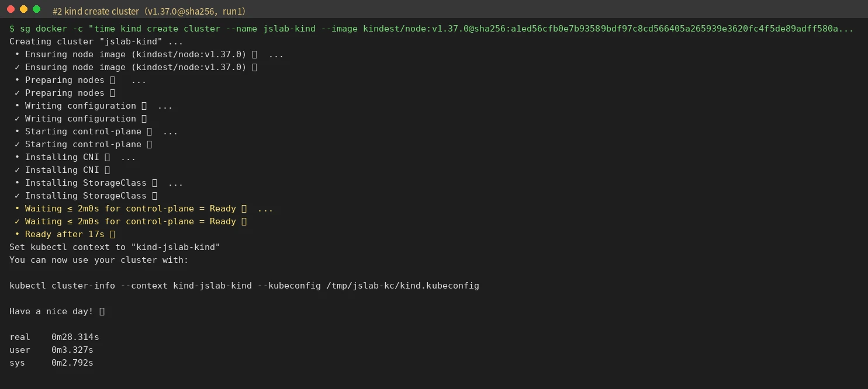Click the yellow minimize window button

point(23,9)
